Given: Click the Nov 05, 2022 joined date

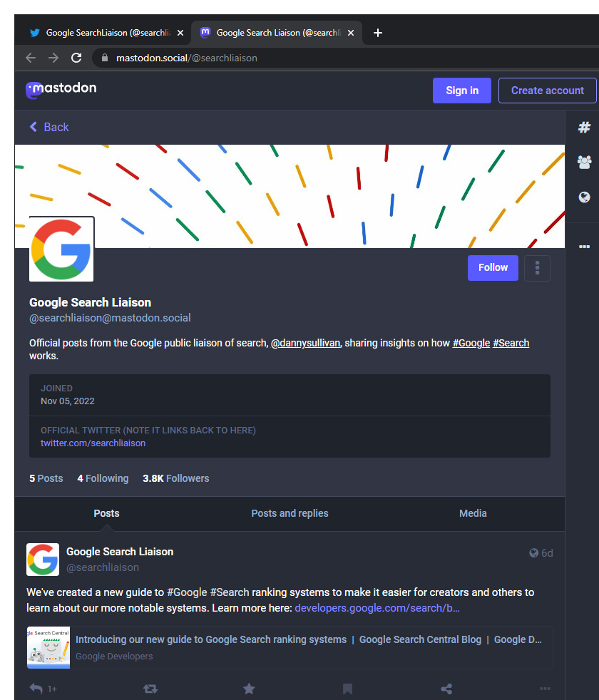Looking at the screenshot, I should (x=68, y=401).
